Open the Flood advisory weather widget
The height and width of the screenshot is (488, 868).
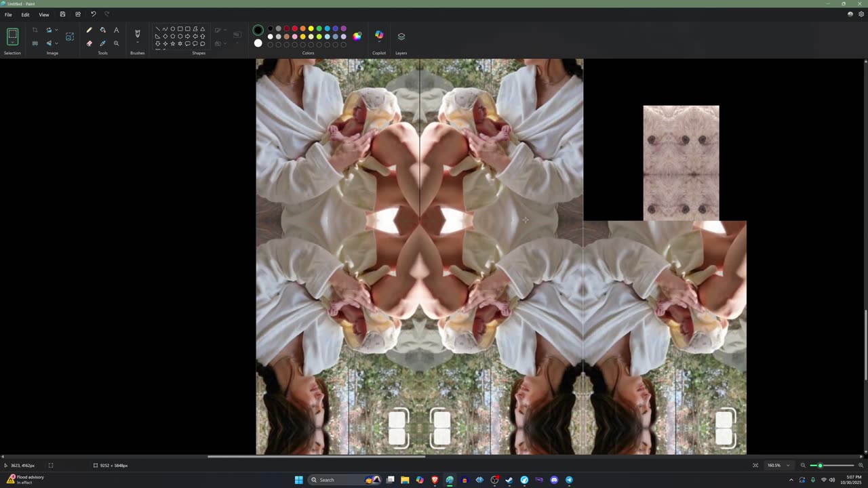25,480
